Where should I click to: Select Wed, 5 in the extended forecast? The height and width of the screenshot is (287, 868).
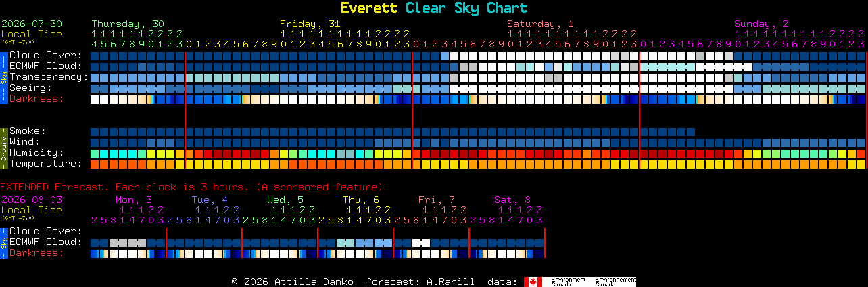[x=285, y=200]
